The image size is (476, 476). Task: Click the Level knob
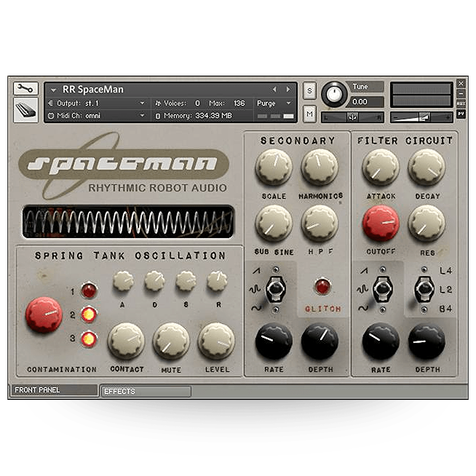coord(216,341)
